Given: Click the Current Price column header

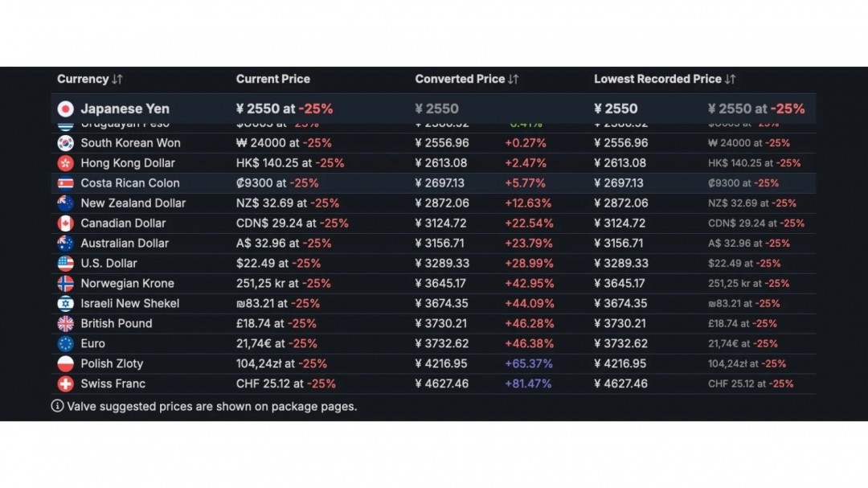Looking at the screenshot, I should click(x=272, y=79).
